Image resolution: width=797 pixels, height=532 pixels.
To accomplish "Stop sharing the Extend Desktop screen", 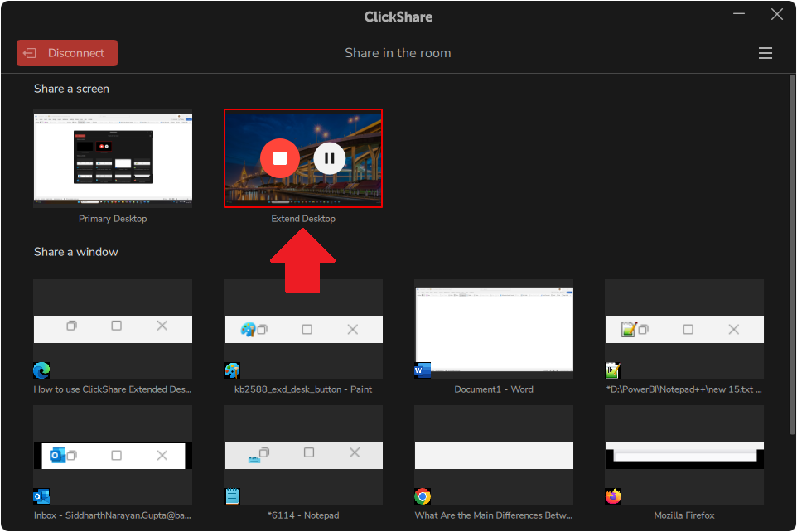I will point(279,158).
